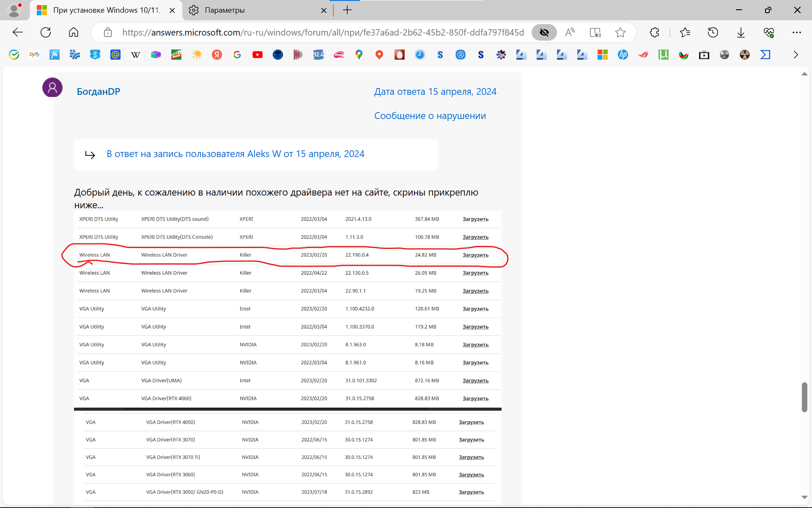Reload the page with the refresh icon
The height and width of the screenshot is (508, 812).
click(x=46, y=33)
